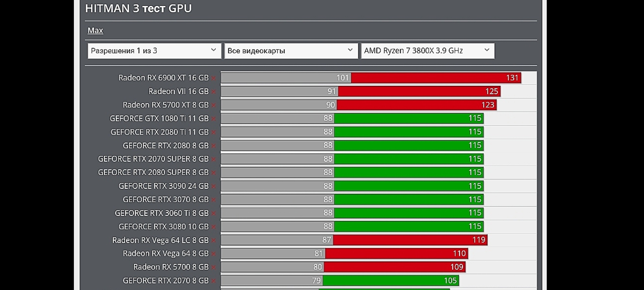This screenshot has width=644, height=290.
Task: Click red X next to Radeon VII
Action: 214,92
